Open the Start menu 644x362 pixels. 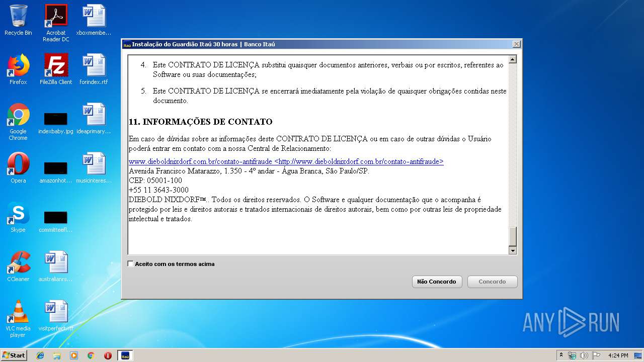14,355
